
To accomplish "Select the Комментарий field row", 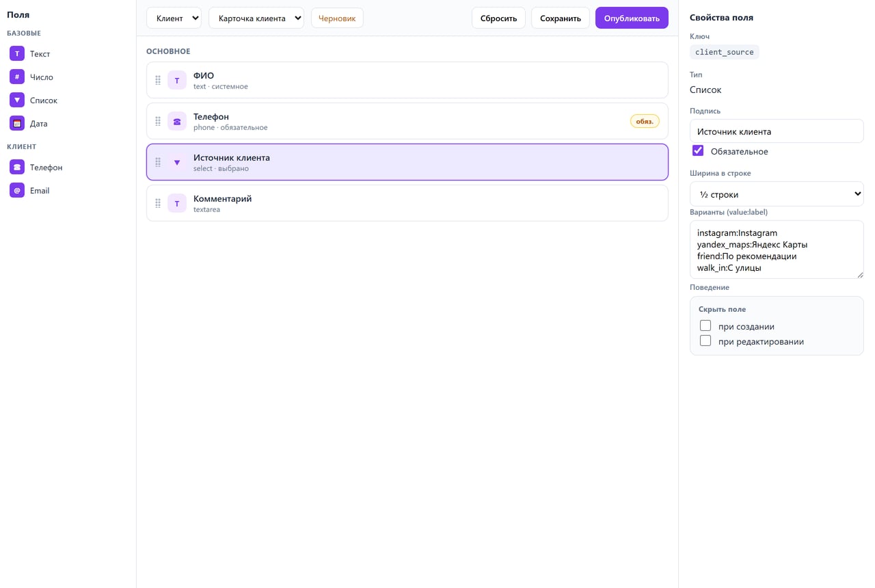I will pyautogui.click(x=407, y=204).
